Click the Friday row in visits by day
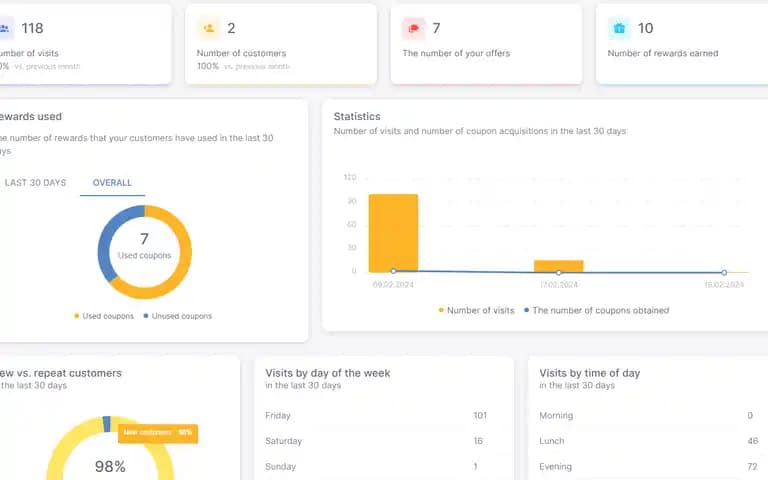 376,415
